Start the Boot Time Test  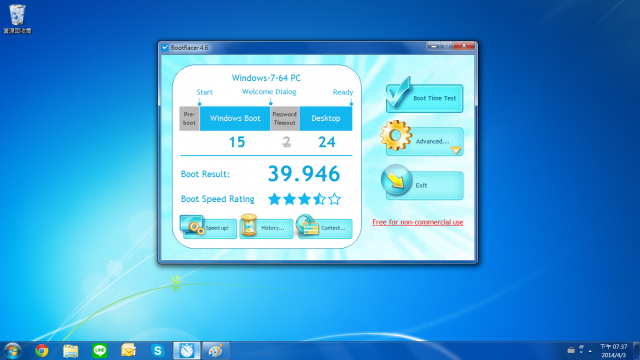click(424, 98)
